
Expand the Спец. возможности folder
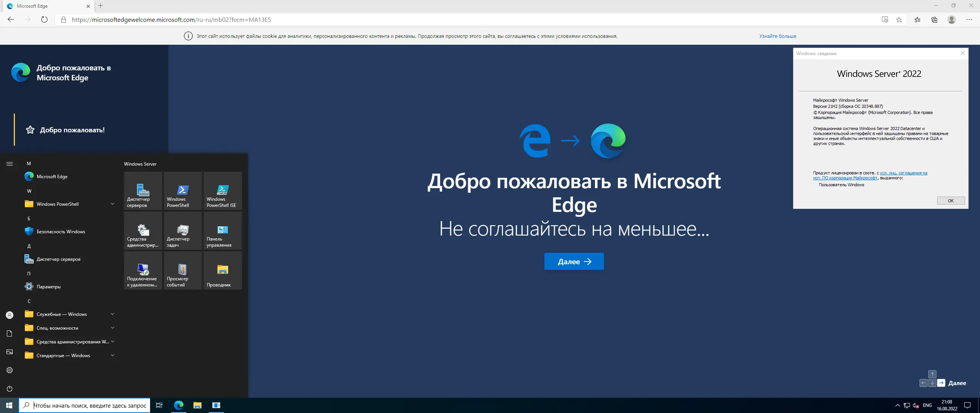[x=69, y=328]
